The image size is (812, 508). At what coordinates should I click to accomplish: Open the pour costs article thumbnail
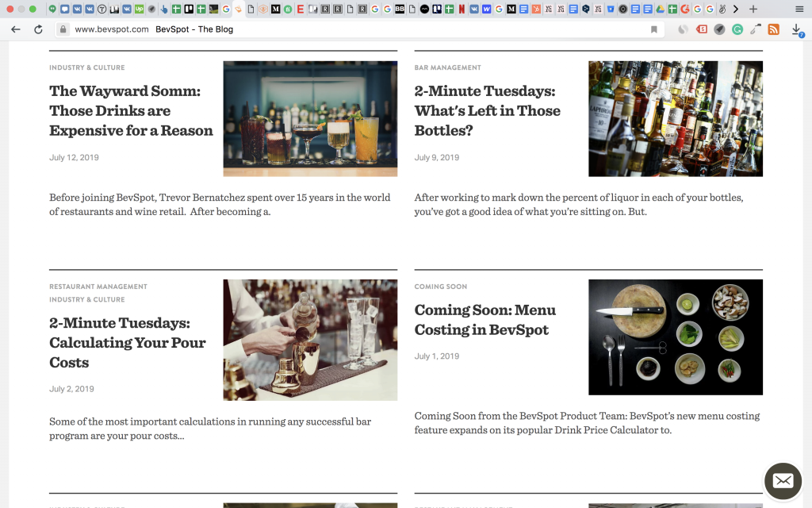pos(310,340)
